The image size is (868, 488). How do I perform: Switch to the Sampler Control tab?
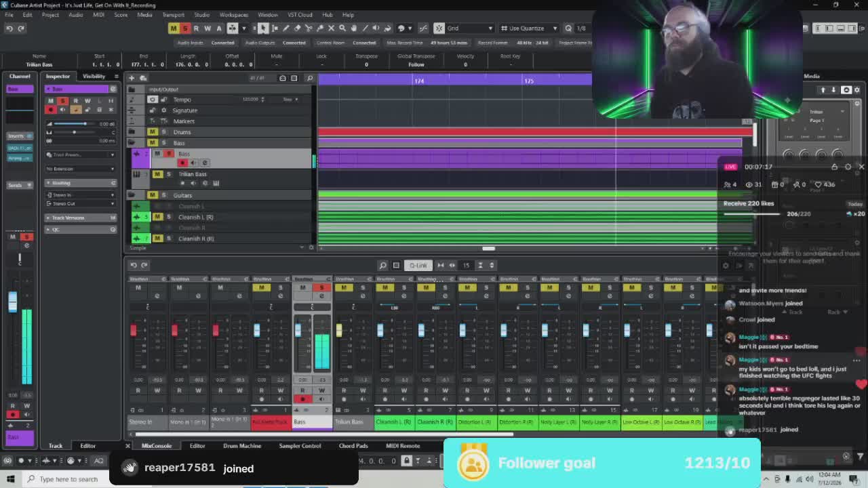300,445
